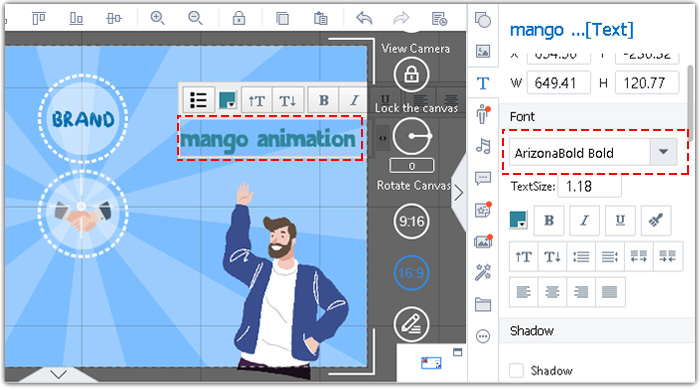Image resolution: width=700 pixels, height=390 pixels.
Task: Click the paste clipboard icon
Action: [321, 18]
